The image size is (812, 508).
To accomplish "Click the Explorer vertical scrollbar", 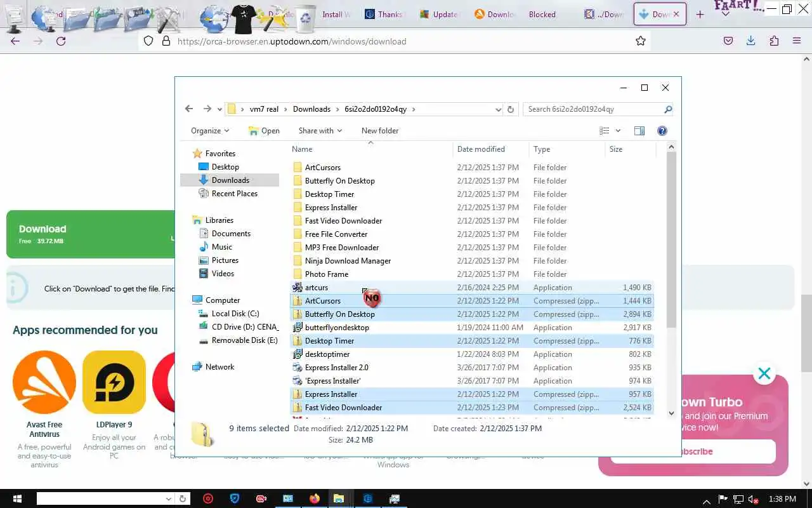I will (x=671, y=239).
